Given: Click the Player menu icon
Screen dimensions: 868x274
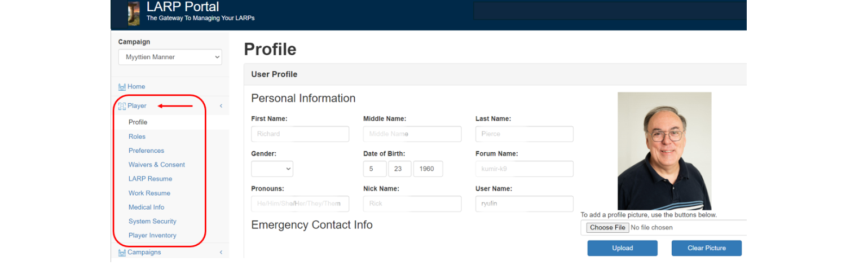Looking at the screenshot, I should click(122, 106).
